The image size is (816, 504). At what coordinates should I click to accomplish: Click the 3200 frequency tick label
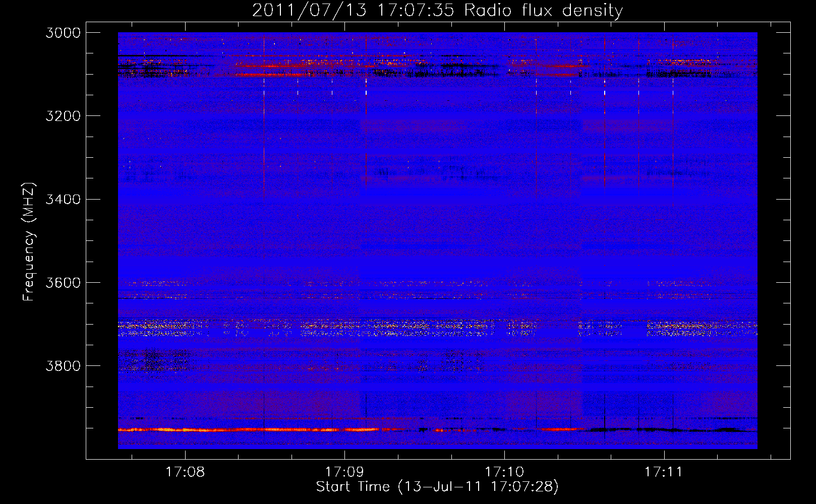coord(63,116)
